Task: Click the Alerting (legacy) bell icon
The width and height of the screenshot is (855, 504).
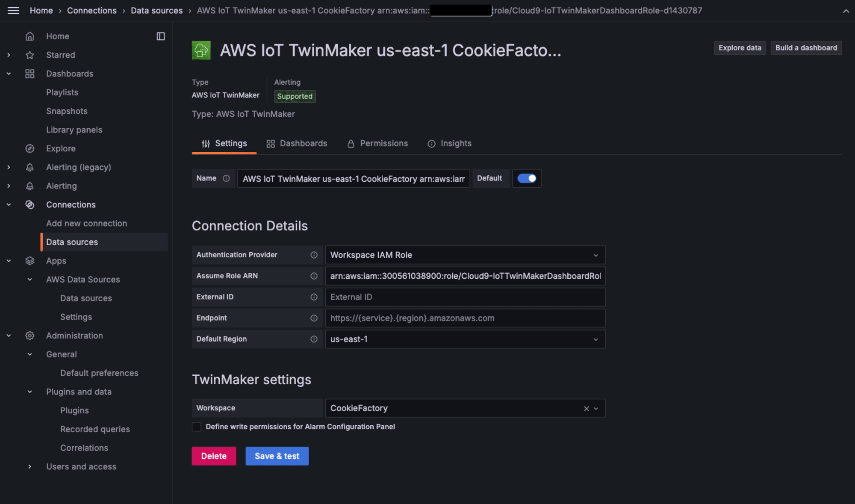Action: [x=29, y=167]
